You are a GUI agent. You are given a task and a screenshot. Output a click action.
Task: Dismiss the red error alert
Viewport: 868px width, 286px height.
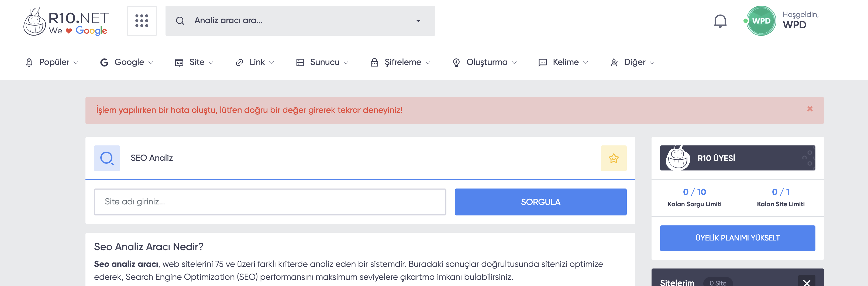pyautogui.click(x=810, y=109)
